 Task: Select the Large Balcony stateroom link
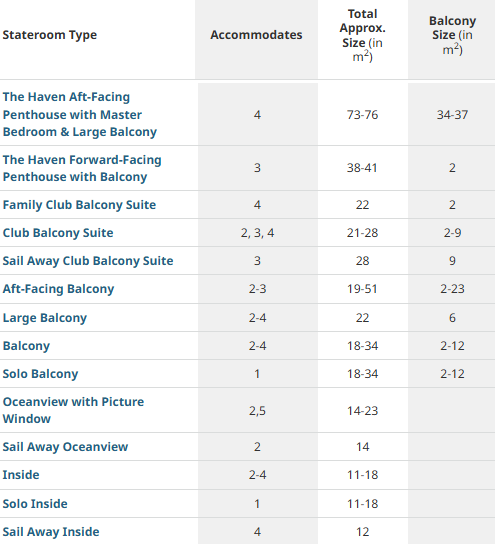coord(45,318)
